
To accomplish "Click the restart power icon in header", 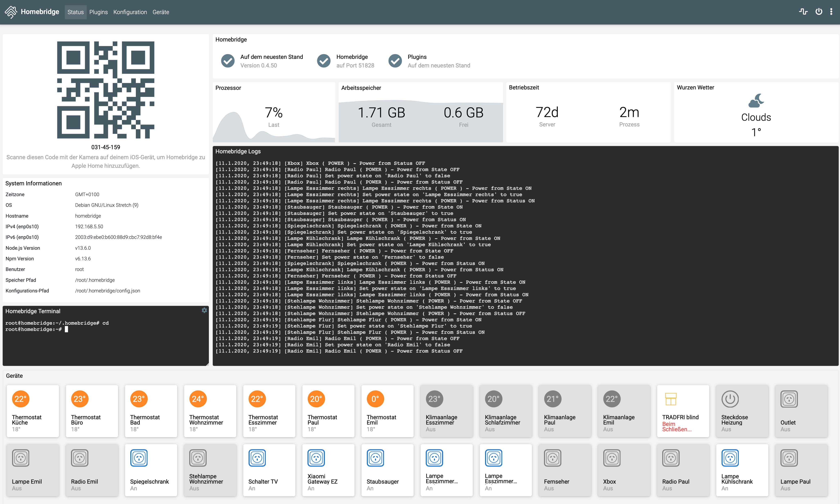I will [819, 12].
